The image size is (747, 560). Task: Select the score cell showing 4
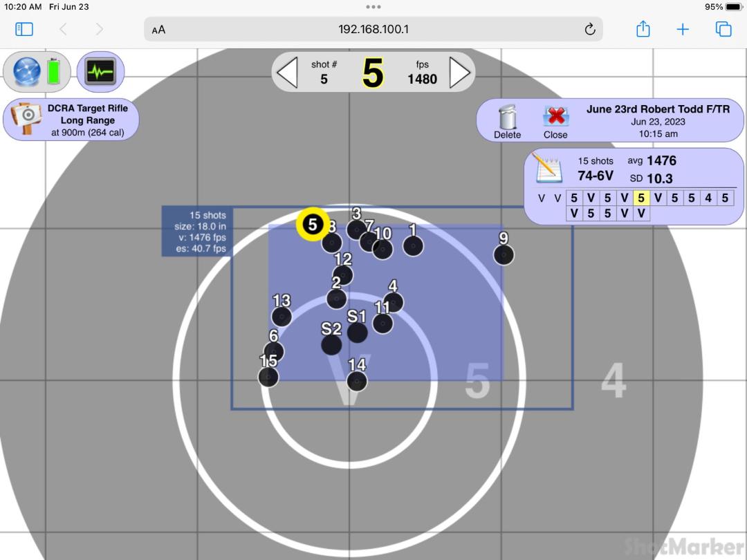pos(708,198)
